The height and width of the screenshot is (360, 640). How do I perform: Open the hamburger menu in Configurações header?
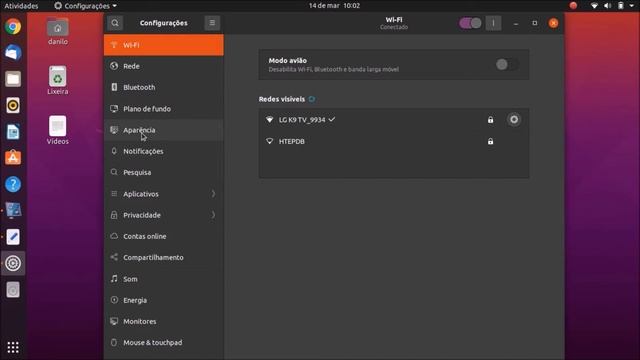212,23
